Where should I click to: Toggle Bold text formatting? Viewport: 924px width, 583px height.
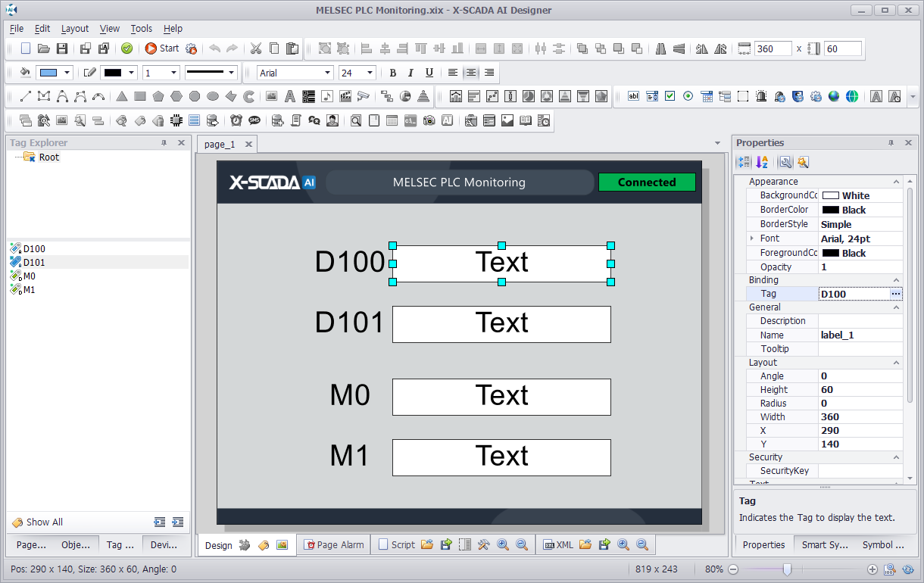pos(392,73)
